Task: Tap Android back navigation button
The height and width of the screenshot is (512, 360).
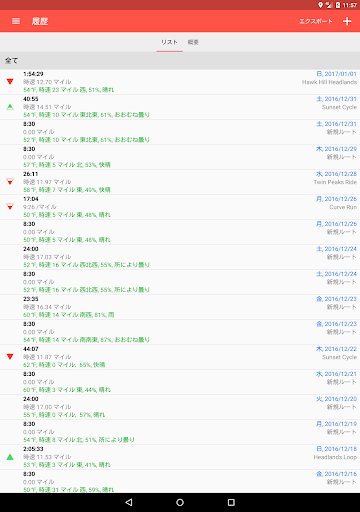Action: [129, 502]
